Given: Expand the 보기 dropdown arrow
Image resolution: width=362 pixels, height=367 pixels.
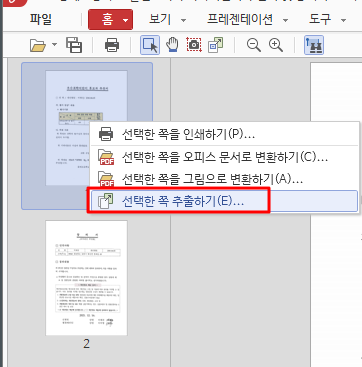Looking at the screenshot, I should (x=183, y=21).
